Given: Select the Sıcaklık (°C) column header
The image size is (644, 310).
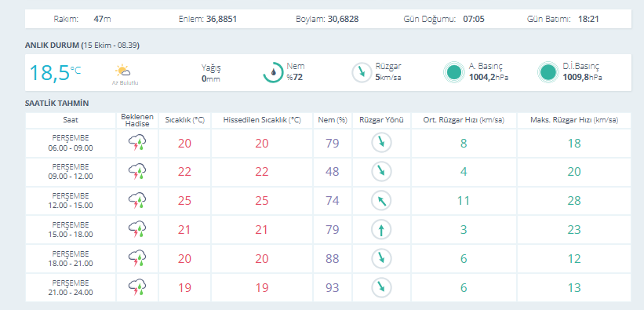Looking at the screenshot, I should [x=185, y=120].
